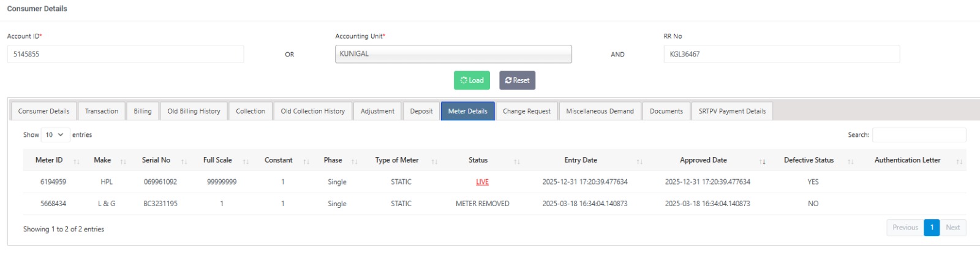Select the Change Request tab
The height and width of the screenshot is (254, 980).
526,111
